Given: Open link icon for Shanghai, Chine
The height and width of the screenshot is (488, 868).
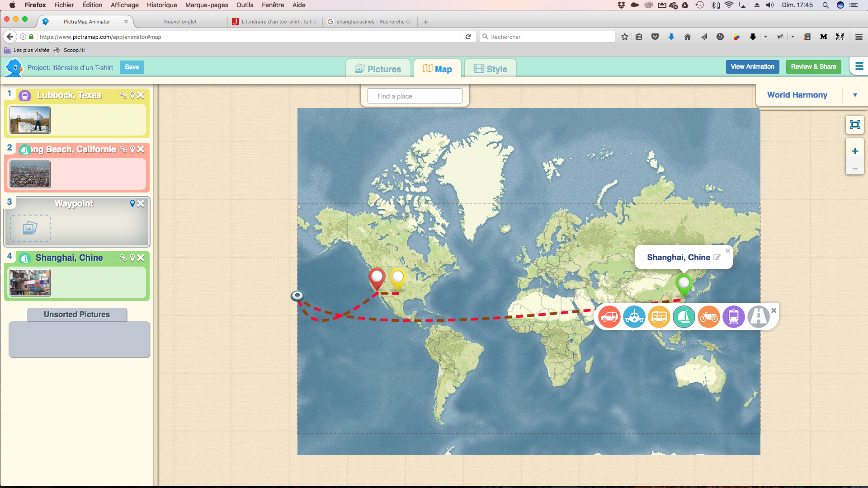Looking at the screenshot, I should pos(123,258).
